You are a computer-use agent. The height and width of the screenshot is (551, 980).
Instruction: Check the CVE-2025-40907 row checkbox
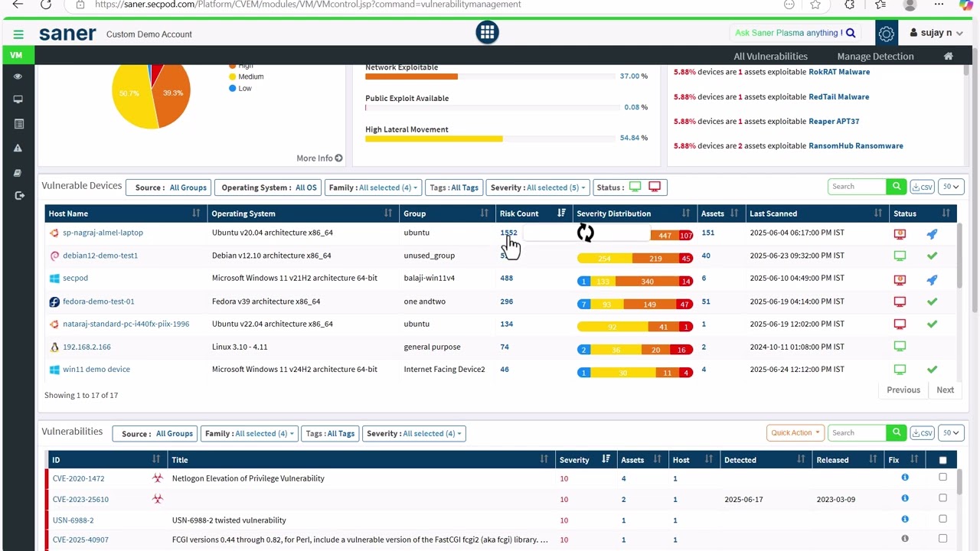[942, 539]
